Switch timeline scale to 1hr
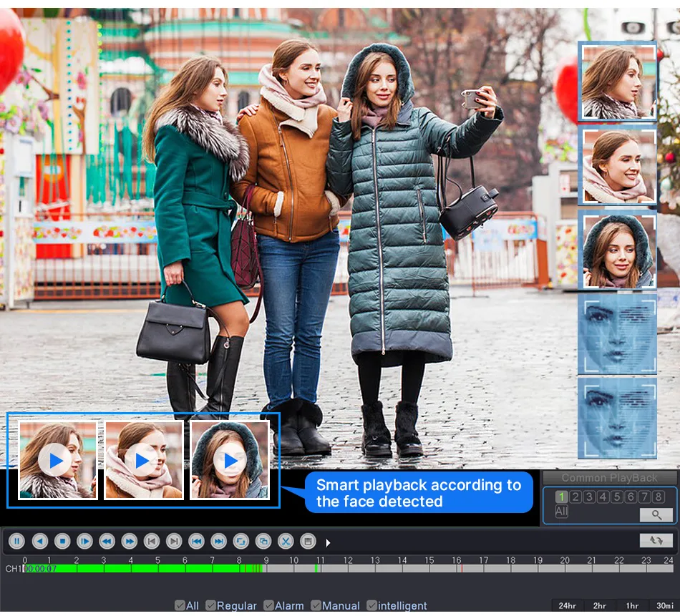680x616 pixels. coord(632,605)
